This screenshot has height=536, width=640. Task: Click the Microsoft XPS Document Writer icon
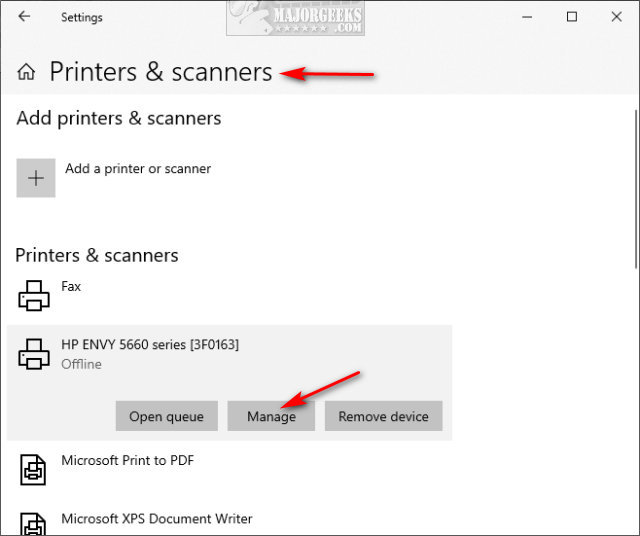pos(33,525)
